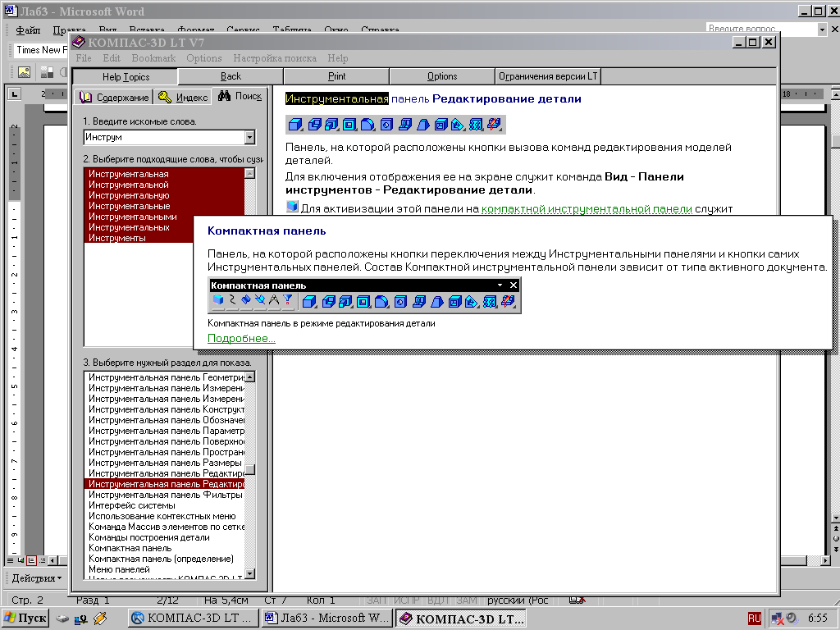Click the compass measurement icon in Компактная панель
The width and height of the screenshot is (840, 630).
[x=274, y=300]
